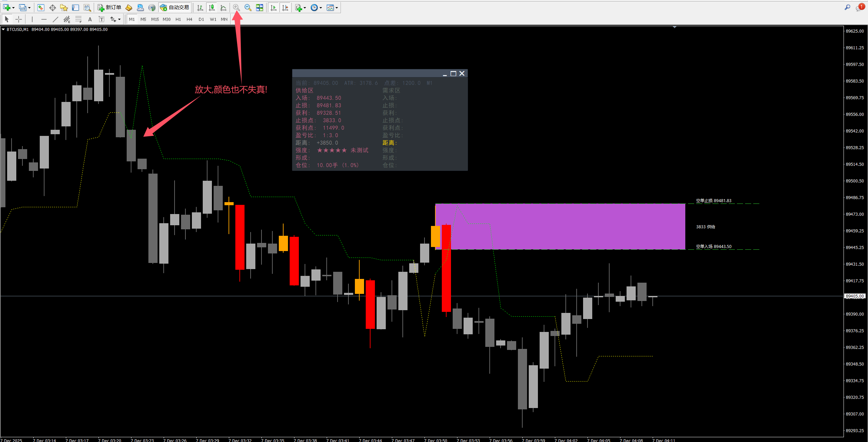
Task: Select the crosshair cursor tool
Action: pyautogui.click(x=19, y=19)
